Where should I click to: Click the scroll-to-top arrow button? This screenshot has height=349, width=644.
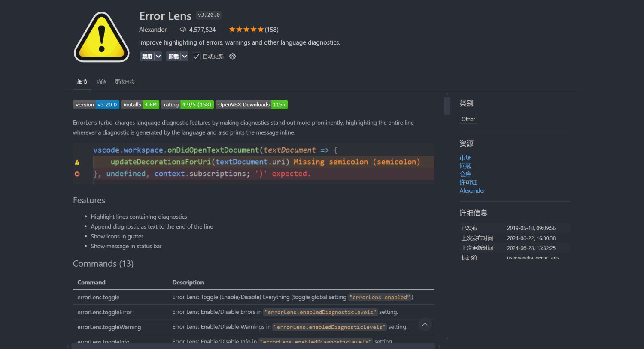(x=425, y=325)
